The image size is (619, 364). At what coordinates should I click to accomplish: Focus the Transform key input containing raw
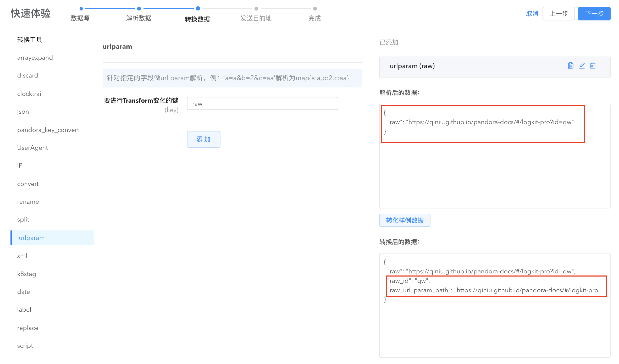262,104
